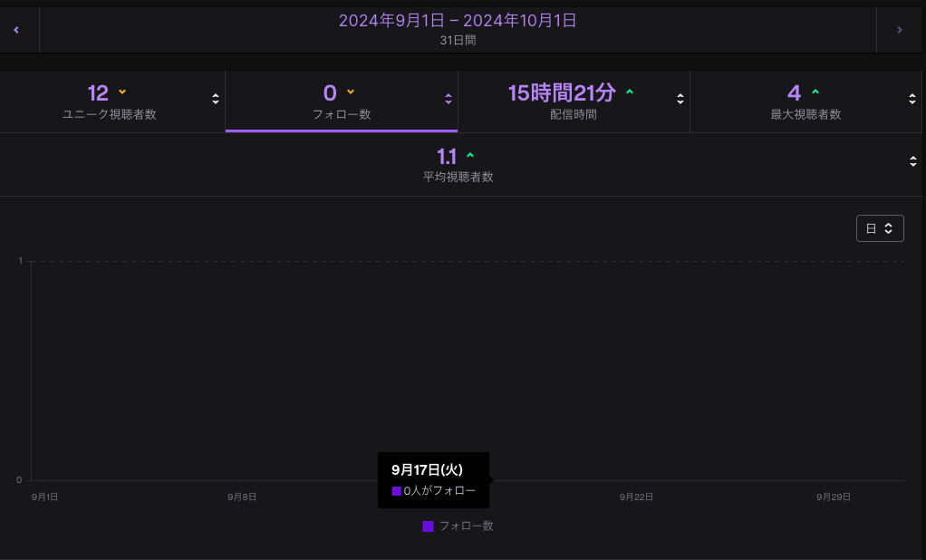Click the purple フォロー数 legend swatch
Image resolution: width=926 pixels, height=560 pixels.
pos(429,526)
